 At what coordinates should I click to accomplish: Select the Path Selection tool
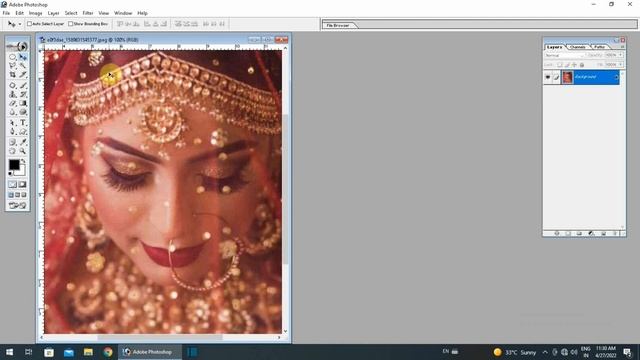(x=13, y=123)
